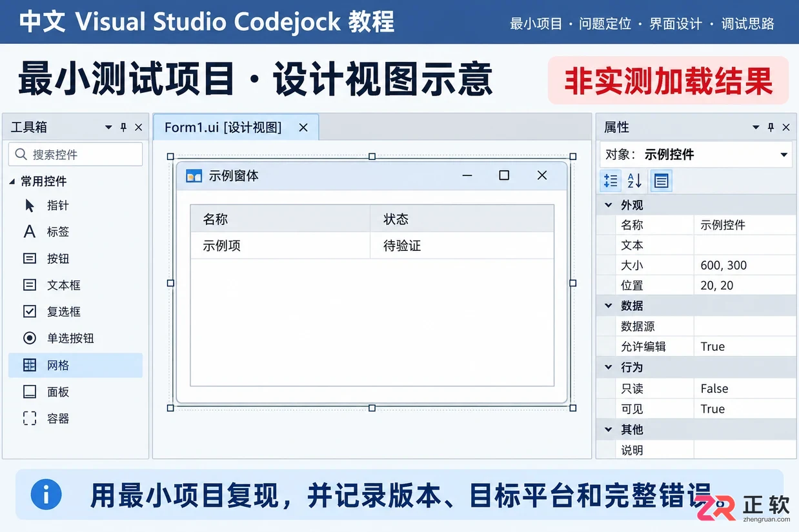Click the 位置 value 20, 20

745,285
